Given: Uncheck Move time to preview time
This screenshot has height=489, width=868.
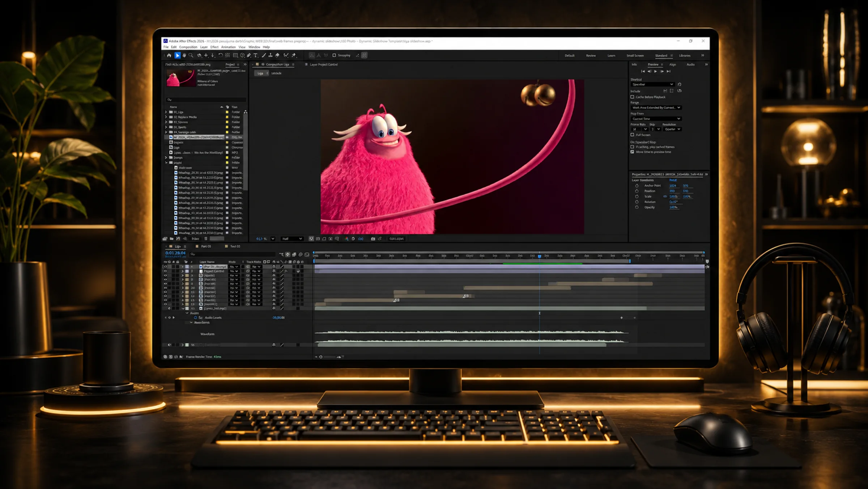Looking at the screenshot, I should (x=633, y=152).
